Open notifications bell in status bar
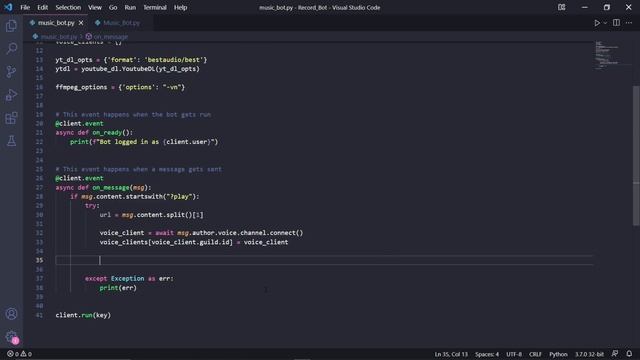 point(629,354)
